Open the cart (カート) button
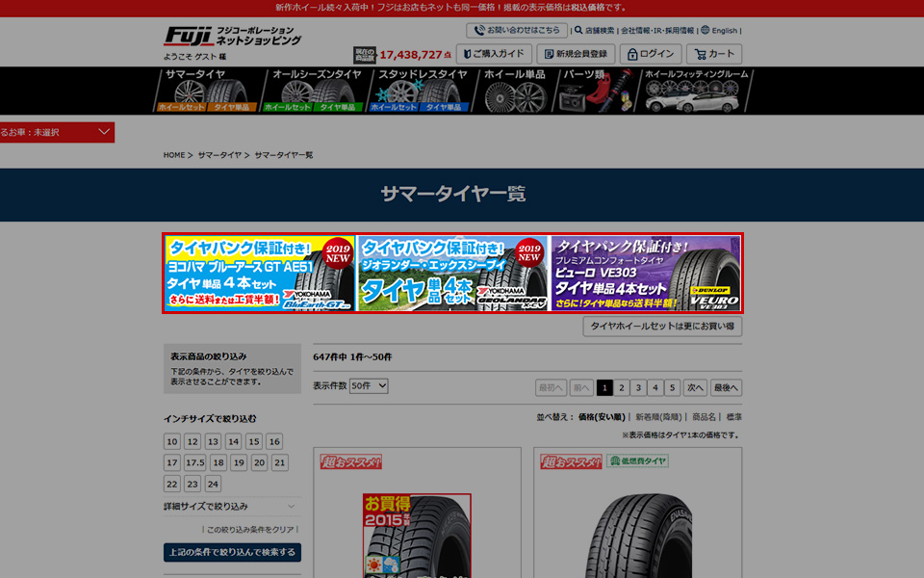 click(714, 54)
